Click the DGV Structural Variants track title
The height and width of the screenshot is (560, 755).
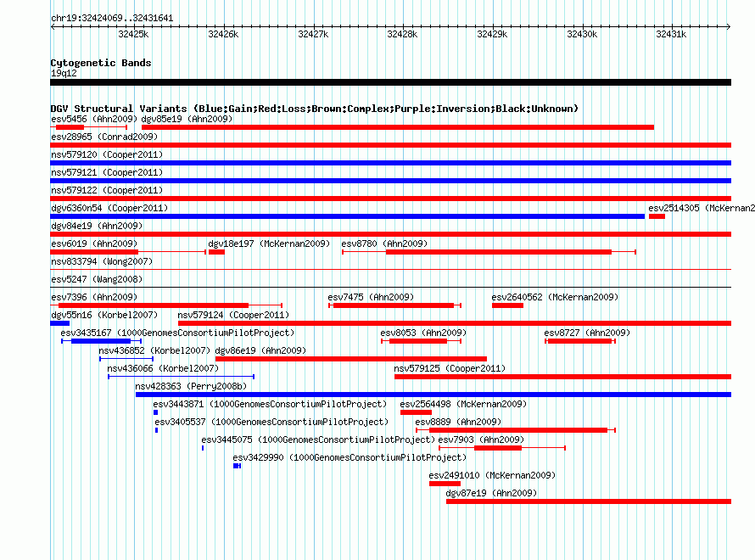(x=314, y=109)
